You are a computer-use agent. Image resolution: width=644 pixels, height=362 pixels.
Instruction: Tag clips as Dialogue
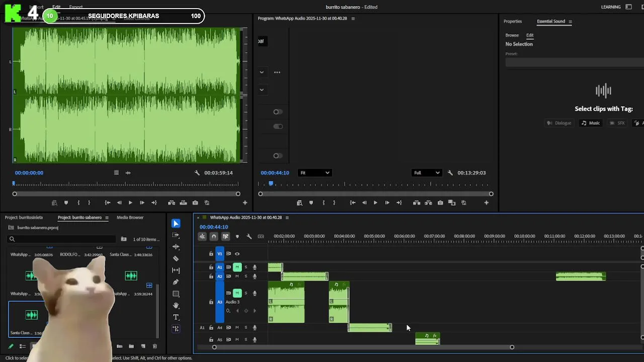559,123
